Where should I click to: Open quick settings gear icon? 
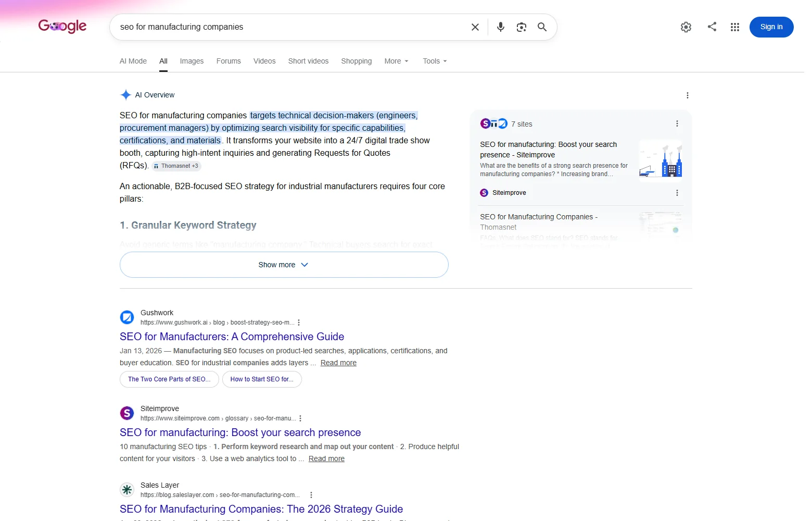[x=686, y=27]
